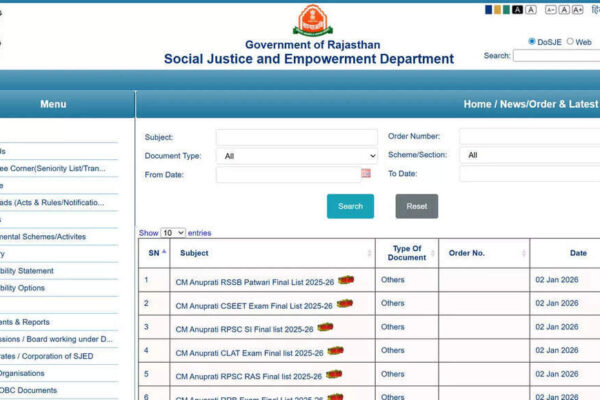Image resolution: width=600 pixels, height=400 pixels.
Task: Open the Organisations menu item
Action: point(22,373)
